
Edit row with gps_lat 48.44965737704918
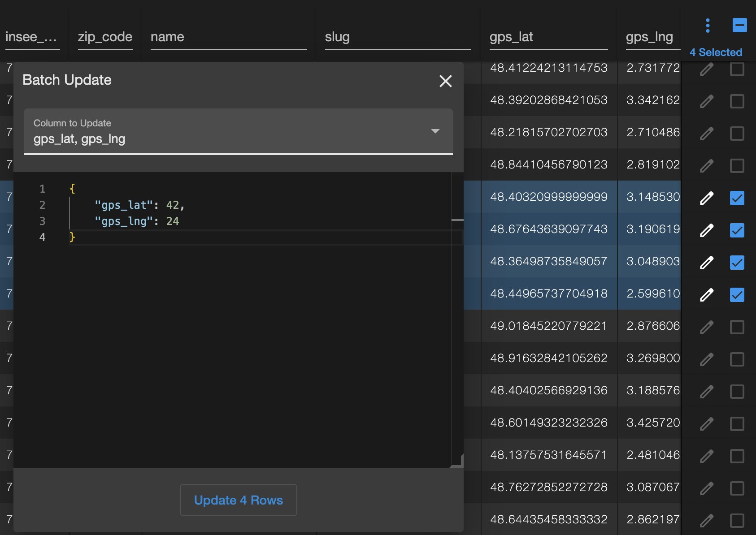pyautogui.click(x=707, y=295)
